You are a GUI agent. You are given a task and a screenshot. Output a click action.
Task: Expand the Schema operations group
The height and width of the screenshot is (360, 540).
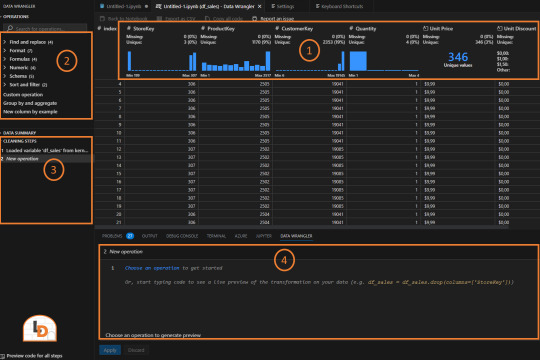coord(5,76)
